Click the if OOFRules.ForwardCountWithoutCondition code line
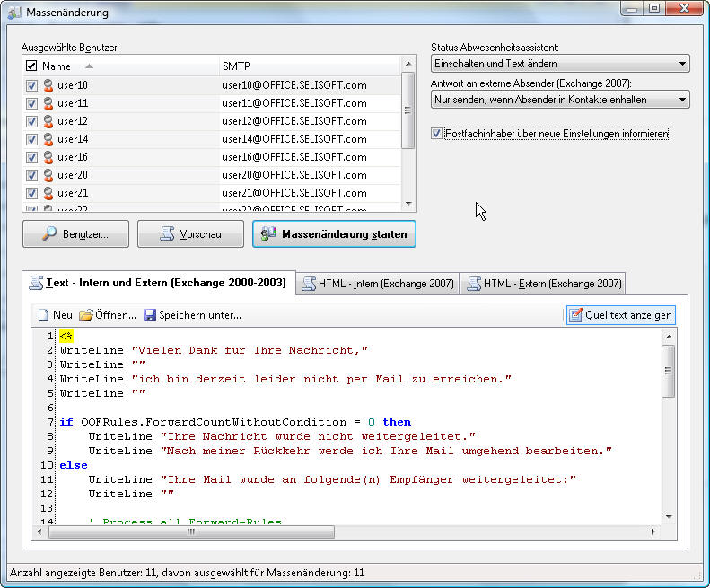 (x=235, y=422)
